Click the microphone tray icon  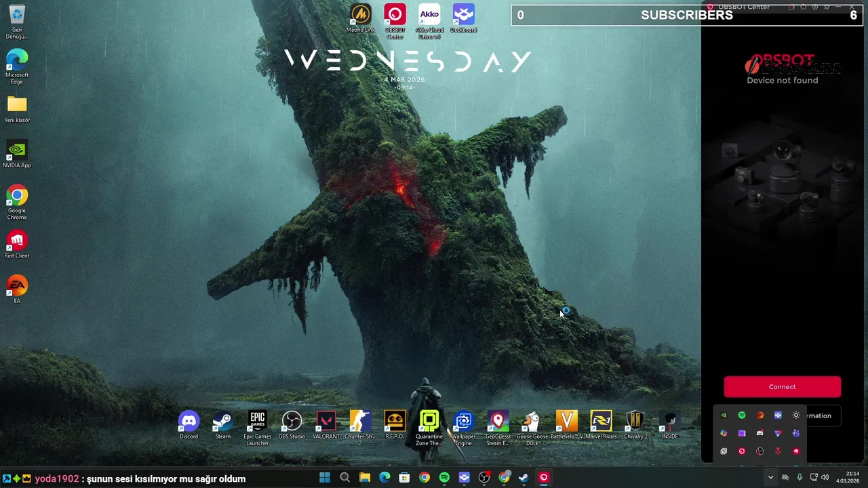800,478
